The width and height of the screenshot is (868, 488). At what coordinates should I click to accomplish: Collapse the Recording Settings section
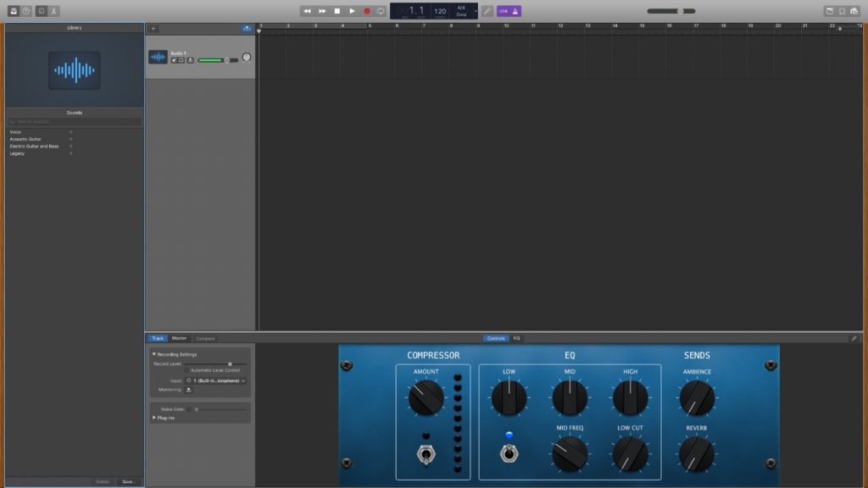coord(154,354)
